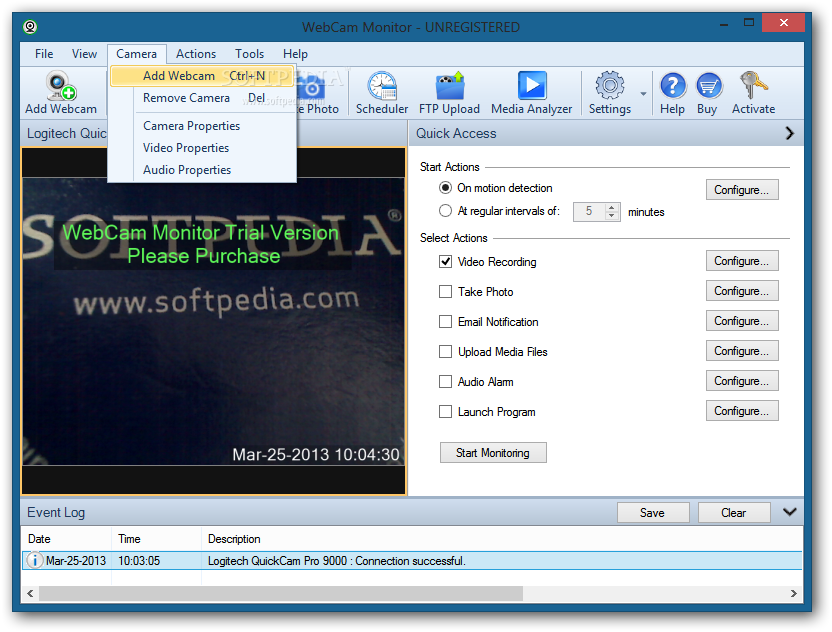The image size is (832, 632).
Task: Enable the Take Photo checkbox
Action: coord(445,292)
